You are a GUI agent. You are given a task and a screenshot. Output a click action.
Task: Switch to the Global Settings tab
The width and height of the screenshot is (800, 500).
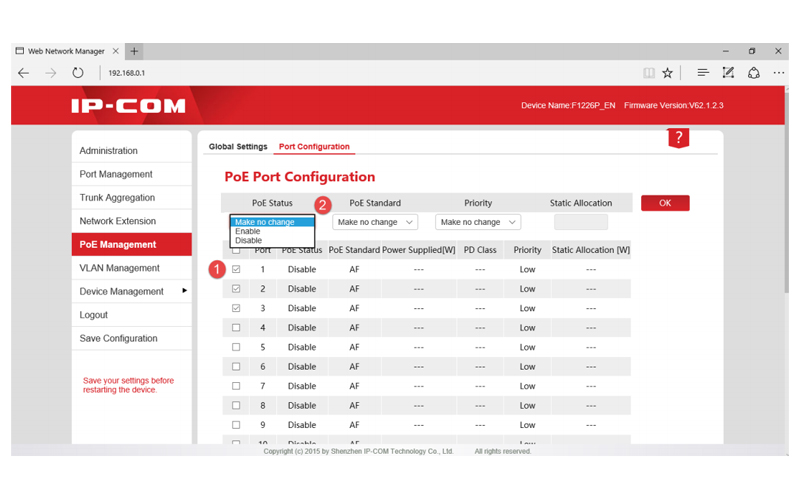[238, 146]
